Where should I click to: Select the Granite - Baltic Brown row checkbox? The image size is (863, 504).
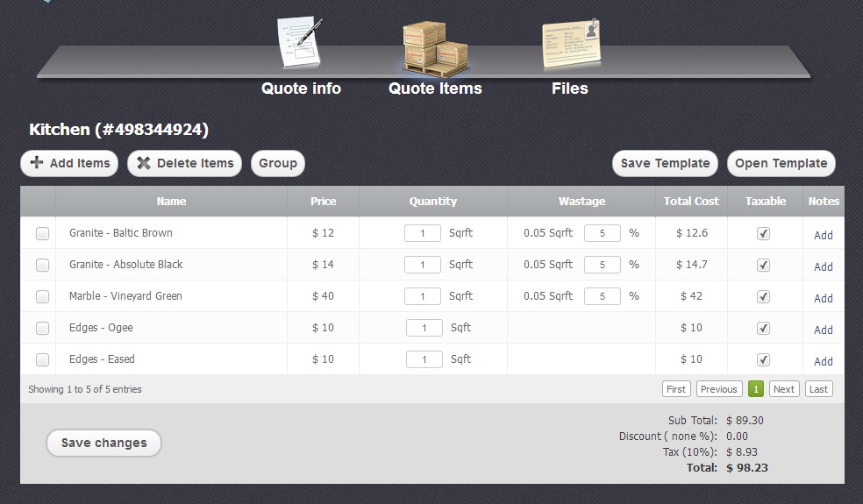point(42,234)
